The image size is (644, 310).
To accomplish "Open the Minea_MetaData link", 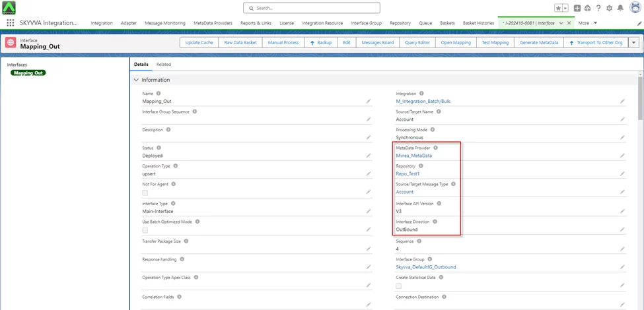I will point(414,156).
